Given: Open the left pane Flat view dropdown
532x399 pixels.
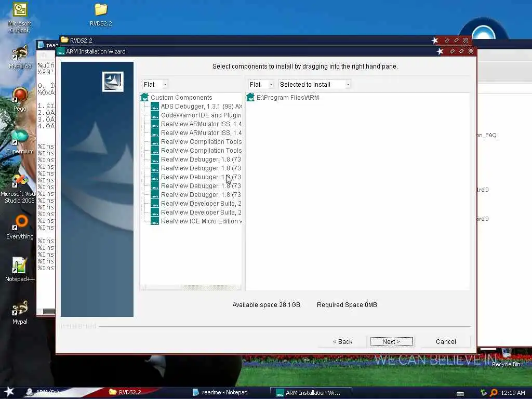Looking at the screenshot, I should [x=155, y=85].
